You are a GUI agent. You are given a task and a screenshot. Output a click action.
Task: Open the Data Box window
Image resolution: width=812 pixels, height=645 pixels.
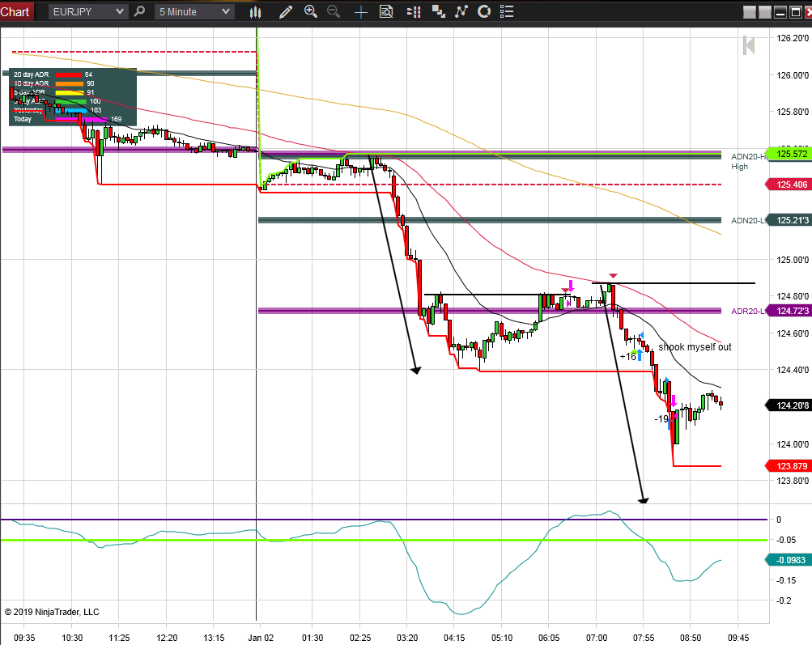click(x=386, y=12)
